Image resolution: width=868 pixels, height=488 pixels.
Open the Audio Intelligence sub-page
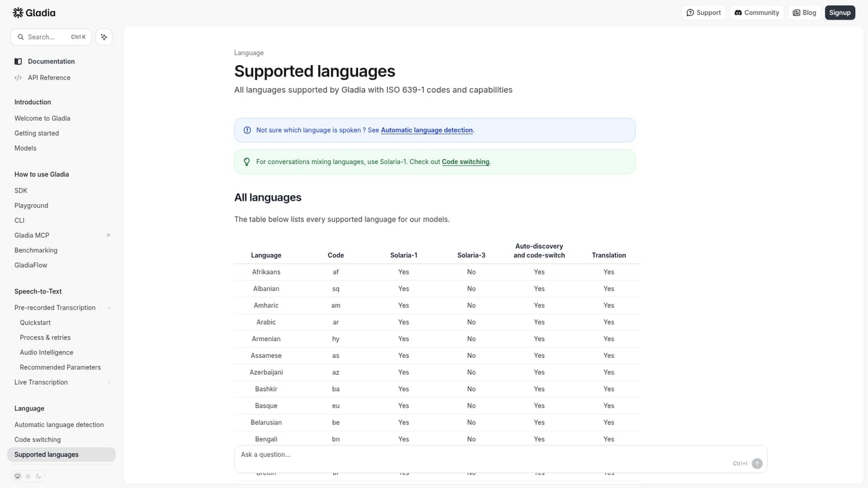coord(46,352)
